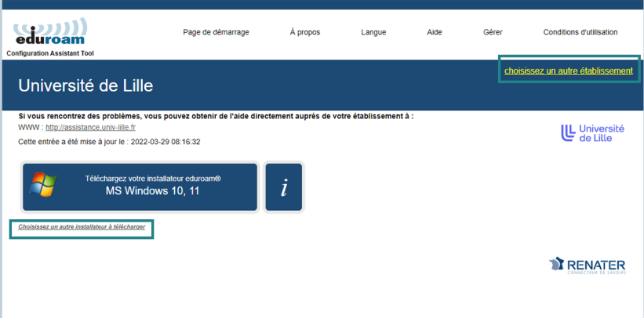Open Conditions d'utilisation
Image resolution: width=644 pixels, height=318 pixels.
pyautogui.click(x=580, y=32)
